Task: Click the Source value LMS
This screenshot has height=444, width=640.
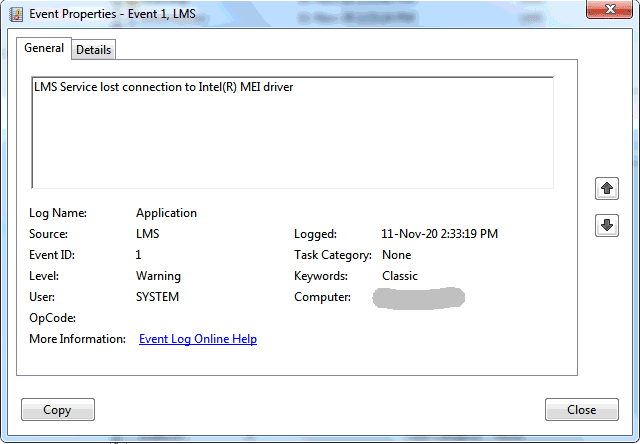Action: [x=147, y=234]
